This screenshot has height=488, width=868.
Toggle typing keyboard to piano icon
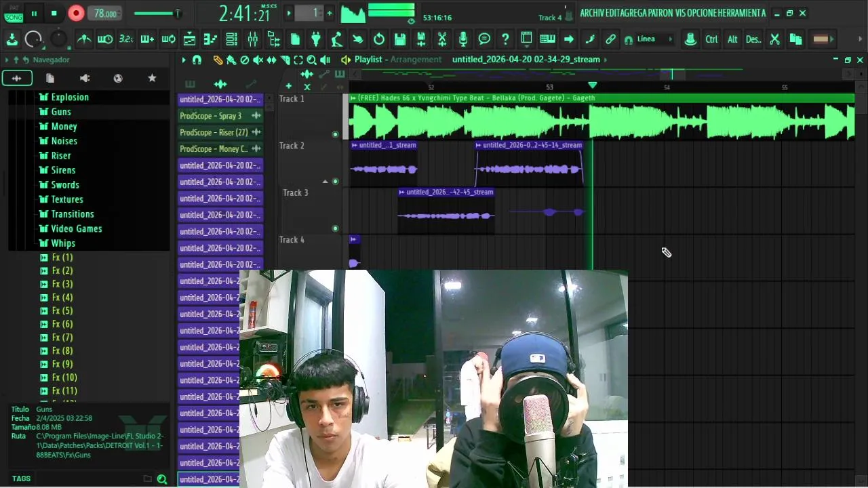547,39
